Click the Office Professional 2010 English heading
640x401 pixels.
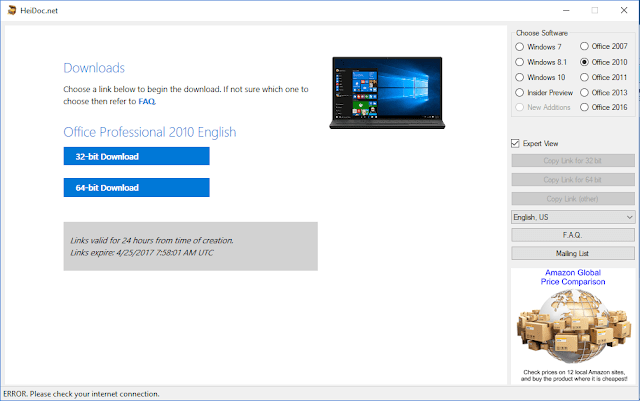click(x=150, y=132)
